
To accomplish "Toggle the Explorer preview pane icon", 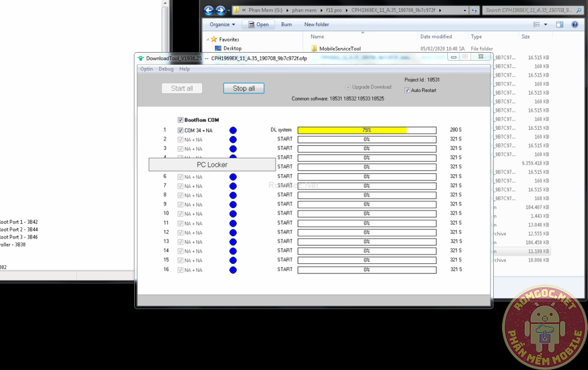I will (x=559, y=25).
